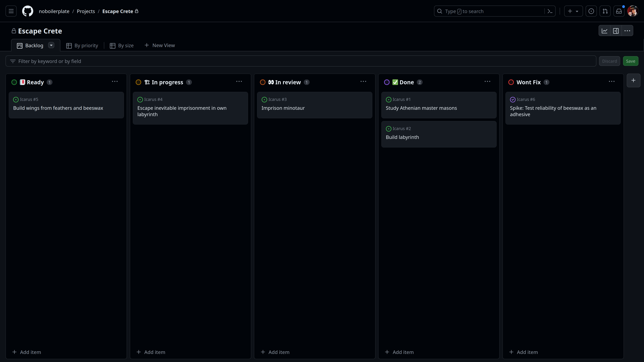Screen dimensions: 644x362
Task: Save the view changes
Action: (x=631, y=61)
